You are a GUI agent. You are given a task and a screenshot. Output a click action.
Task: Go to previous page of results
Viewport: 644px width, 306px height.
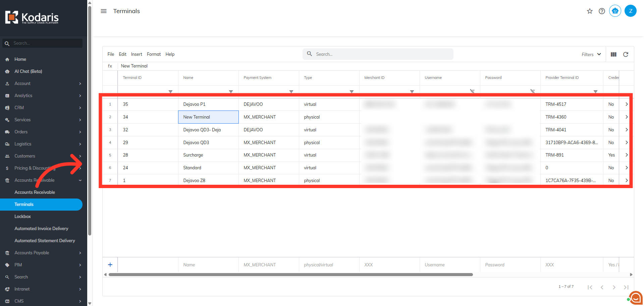pos(602,287)
